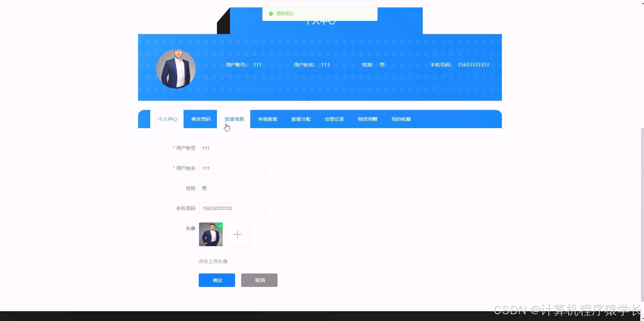This screenshot has width=644, height=321.
Task: Open the 救援信息 tab
Action: (234, 119)
